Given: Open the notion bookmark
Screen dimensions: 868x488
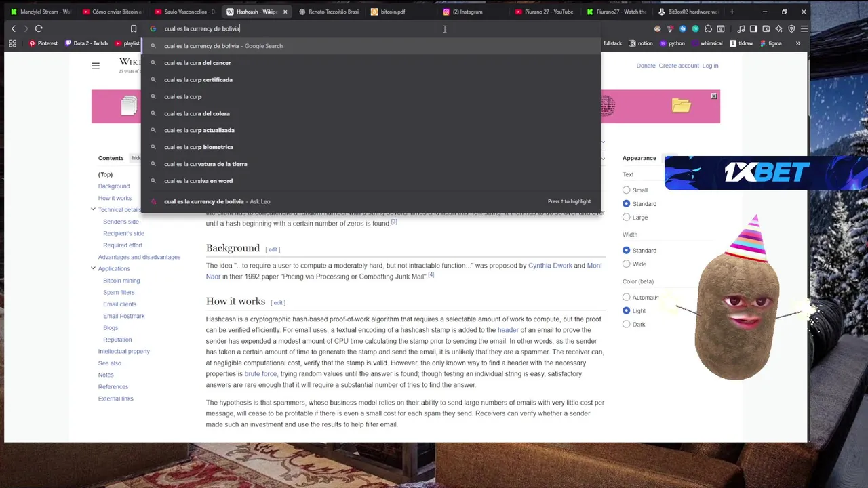Looking at the screenshot, I should [x=640, y=43].
